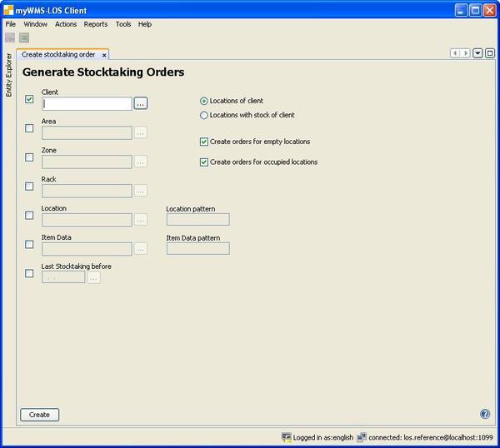Image resolution: width=500 pixels, height=448 pixels.
Task: Click the Area input field
Action: (87, 132)
